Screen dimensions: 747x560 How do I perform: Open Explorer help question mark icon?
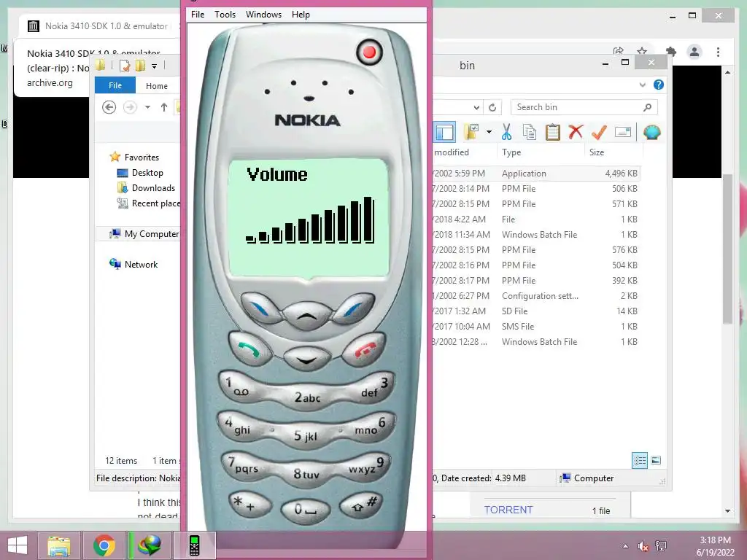[x=659, y=85]
